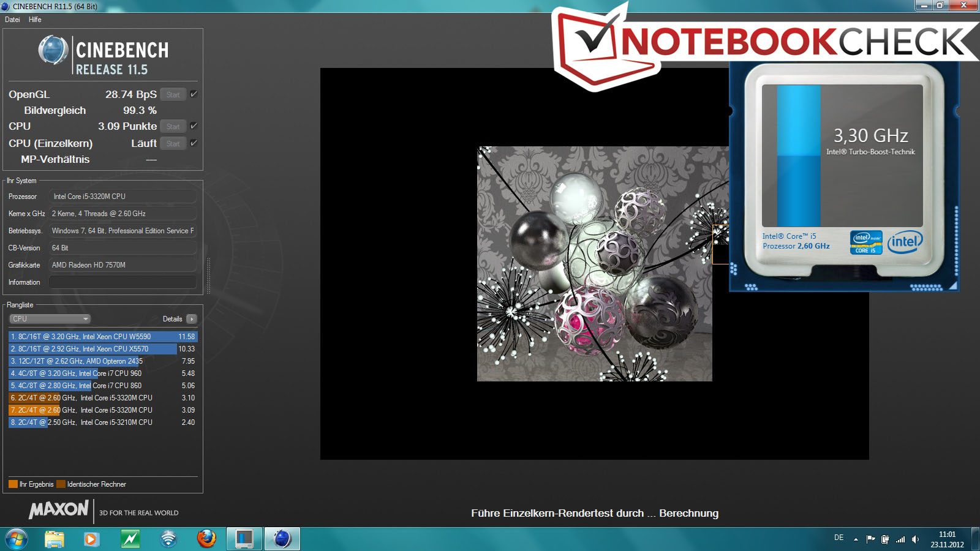The image size is (980, 551).
Task: Select ranking row Intel Core i7 CPU 860
Action: 103,386
